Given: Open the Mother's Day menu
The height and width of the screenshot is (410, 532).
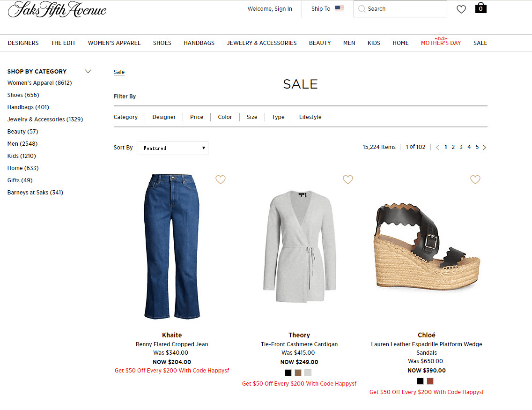Looking at the screenshot, I should coord(441,43).
